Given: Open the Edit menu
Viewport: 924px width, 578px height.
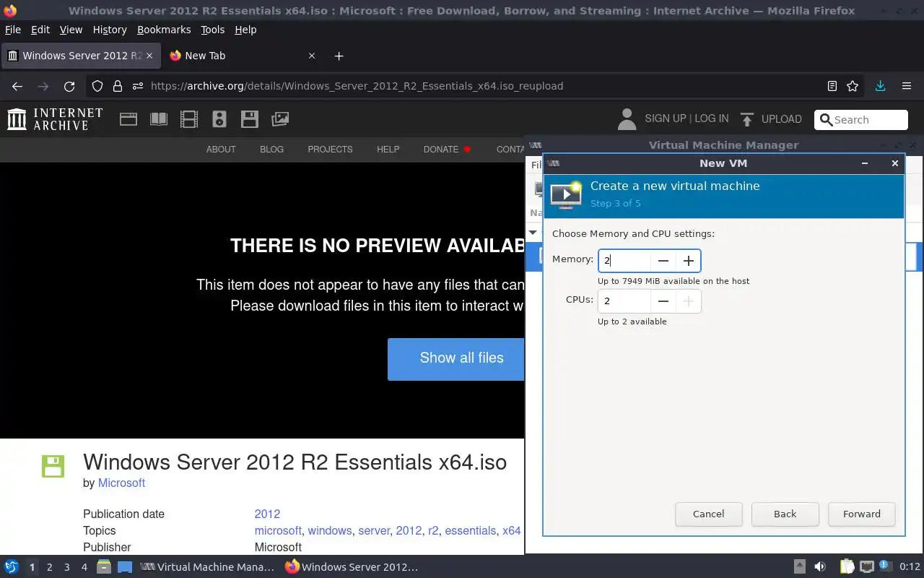Looking at the screenshot, I should [x=40, y=30].
